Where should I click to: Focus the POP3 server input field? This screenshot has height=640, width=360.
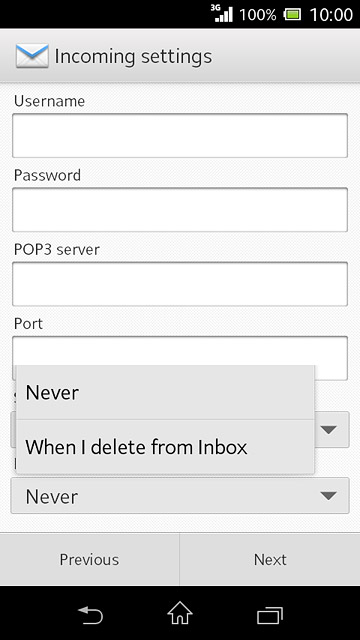pos(180,284)
